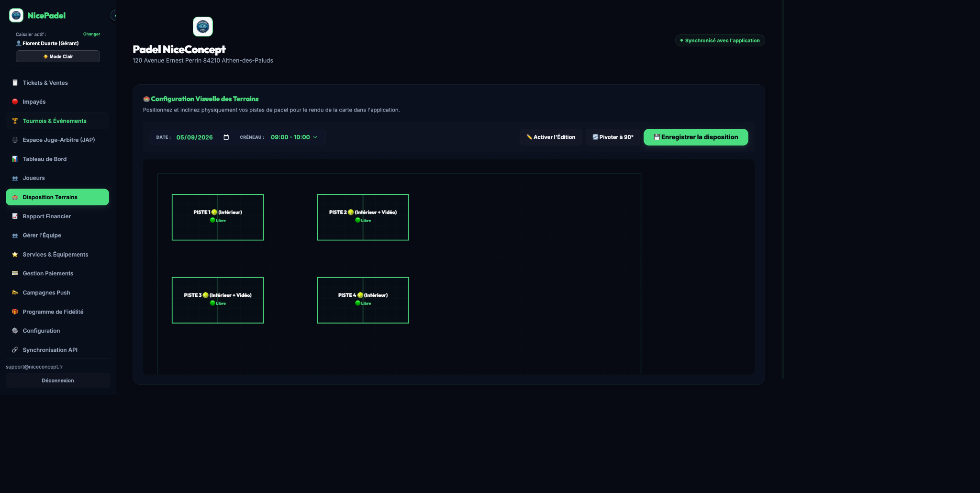Open Tickets & Ventes menu
The width and height of the screenshot is (980, 493).
click(57, 83)
